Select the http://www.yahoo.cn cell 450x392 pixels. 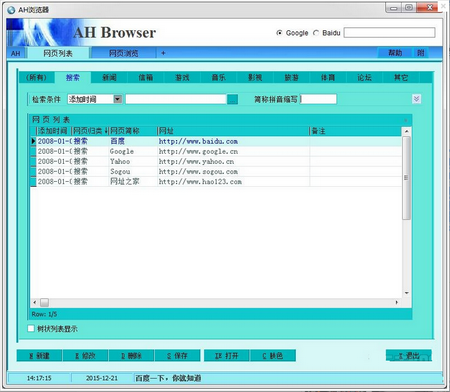coord(233,161)
